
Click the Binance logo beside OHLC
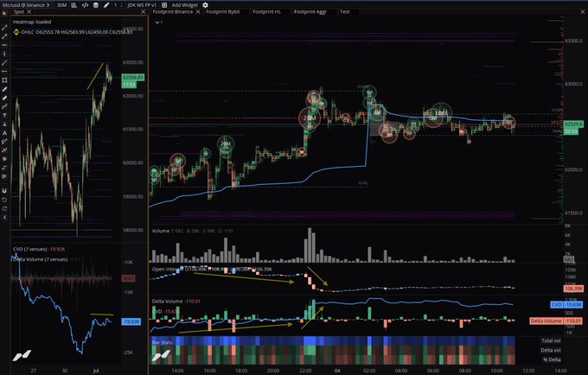[16, 32]
